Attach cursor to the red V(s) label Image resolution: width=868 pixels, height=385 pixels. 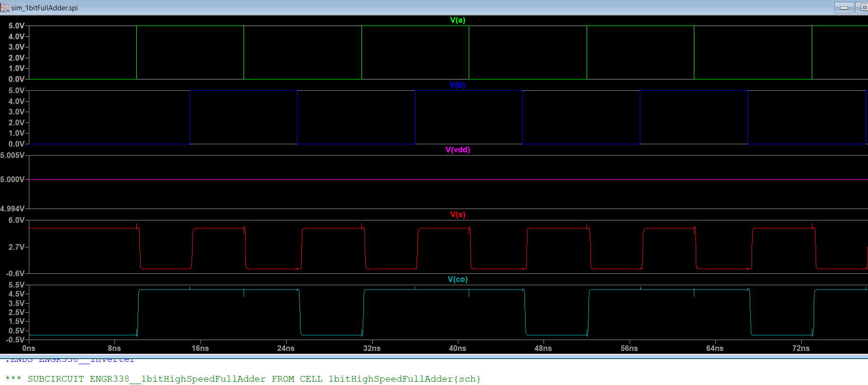coord(457,215)
